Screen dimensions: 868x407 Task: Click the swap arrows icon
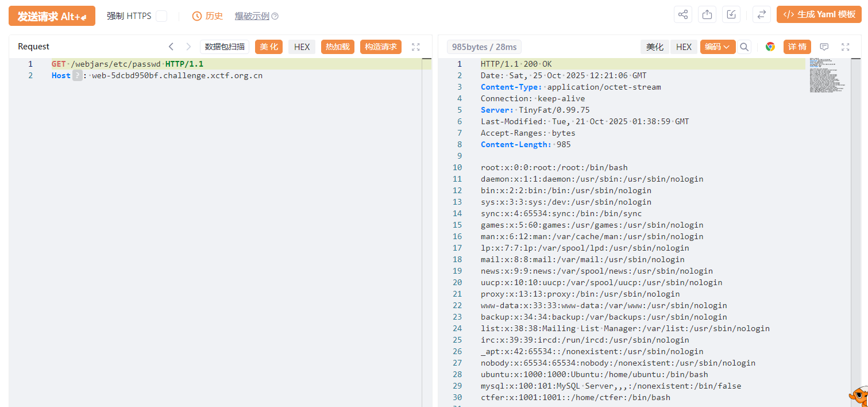[761, 15]
